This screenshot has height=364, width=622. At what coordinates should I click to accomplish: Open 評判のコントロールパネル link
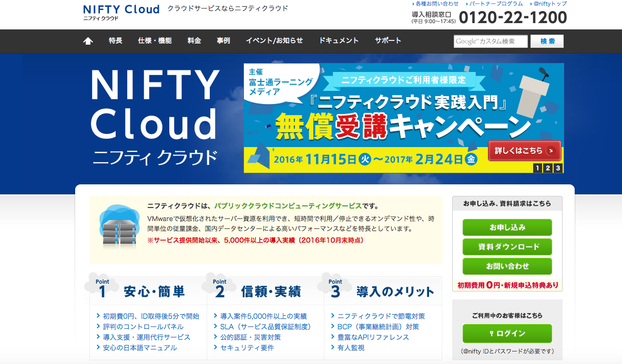tap(143, 327)
